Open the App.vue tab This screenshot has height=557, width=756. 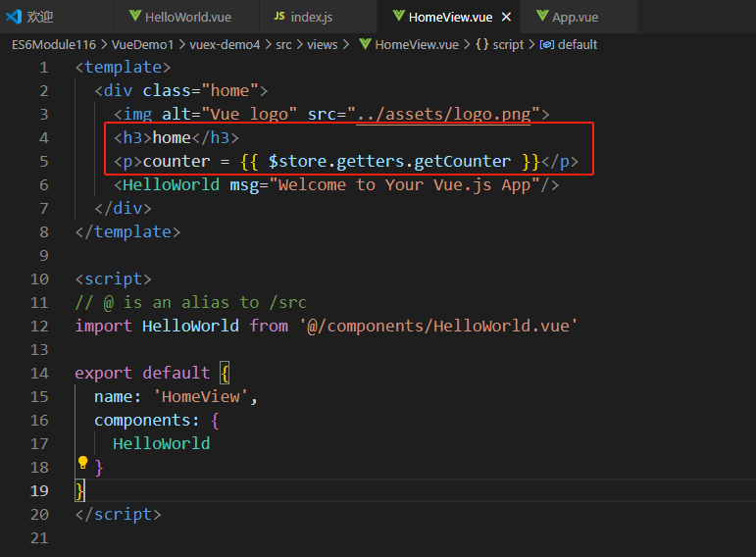(579, 17)
